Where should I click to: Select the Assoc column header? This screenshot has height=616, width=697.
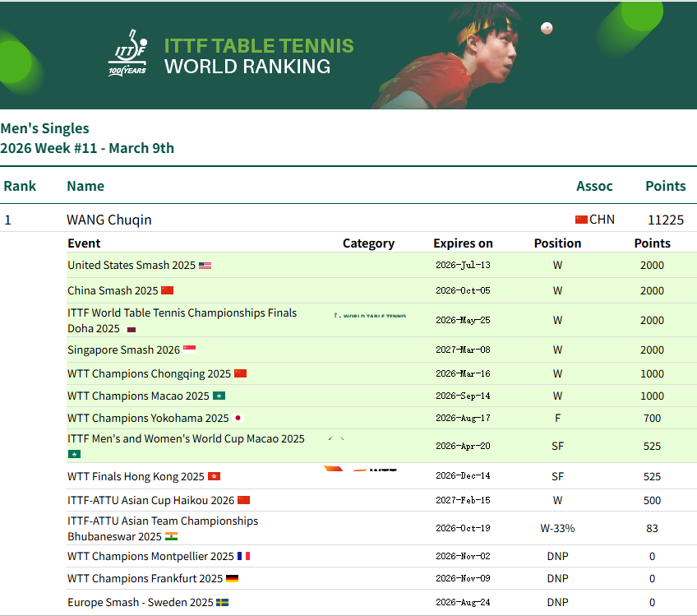[x=594, y=186]
